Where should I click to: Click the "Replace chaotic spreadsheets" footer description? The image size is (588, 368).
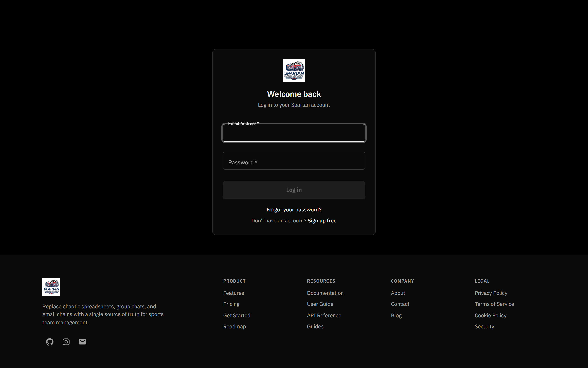[x=103, y=314]
